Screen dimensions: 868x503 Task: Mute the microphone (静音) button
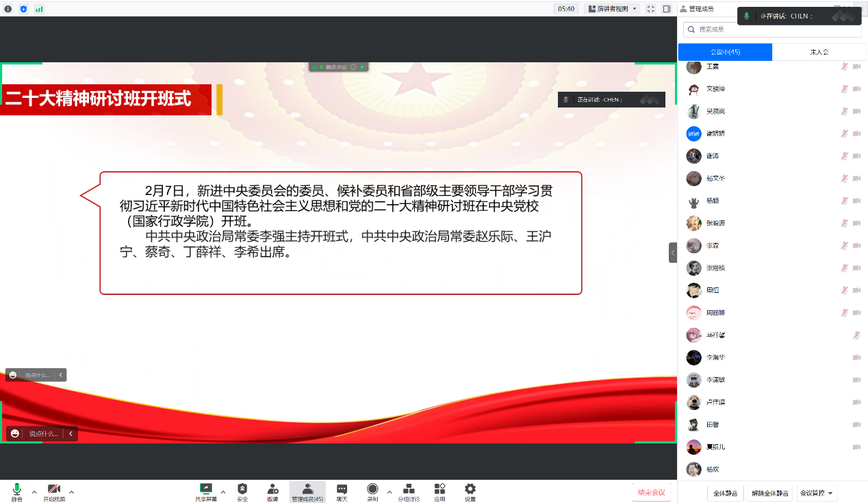(16, 489)
